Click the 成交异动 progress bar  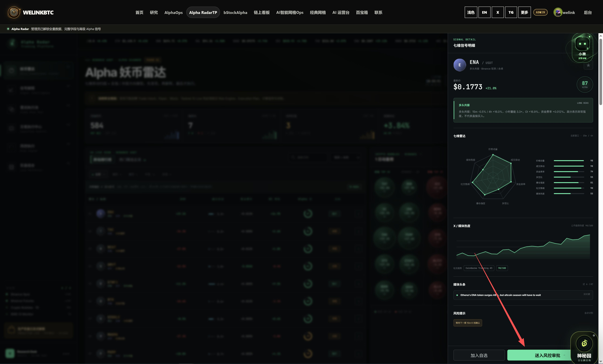tap(569, 166)
